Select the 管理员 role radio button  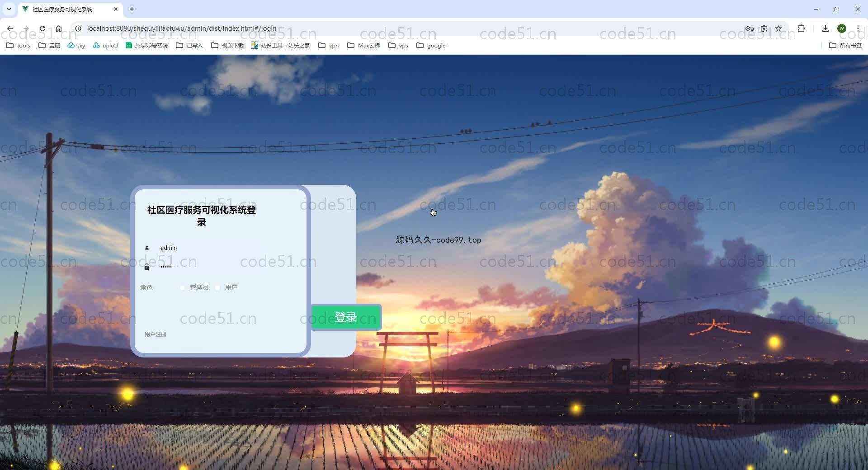pyautogui.click(x=182, y=287)
